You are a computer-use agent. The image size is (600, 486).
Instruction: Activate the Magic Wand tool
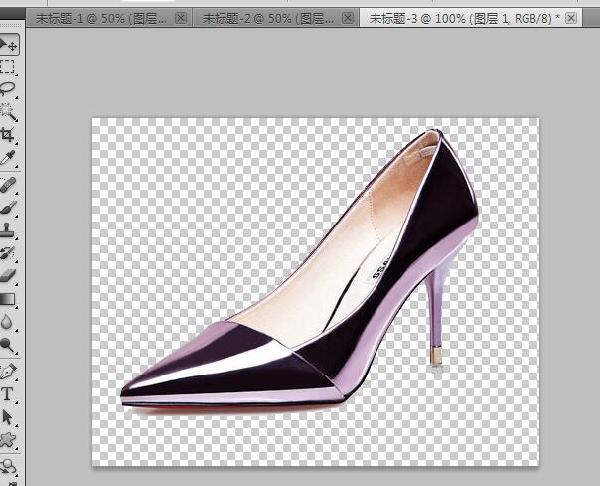[9, 112]
